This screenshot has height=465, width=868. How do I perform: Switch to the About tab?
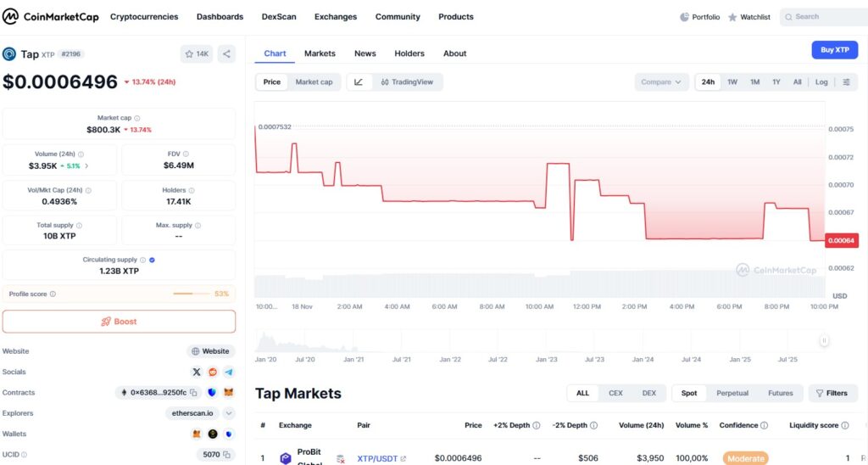point(454,53)
